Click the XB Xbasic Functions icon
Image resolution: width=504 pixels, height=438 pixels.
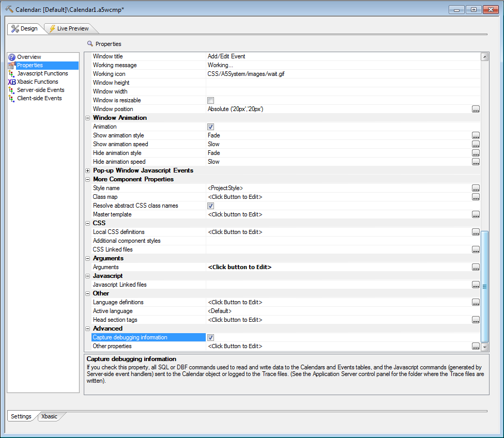click(12, 82)
